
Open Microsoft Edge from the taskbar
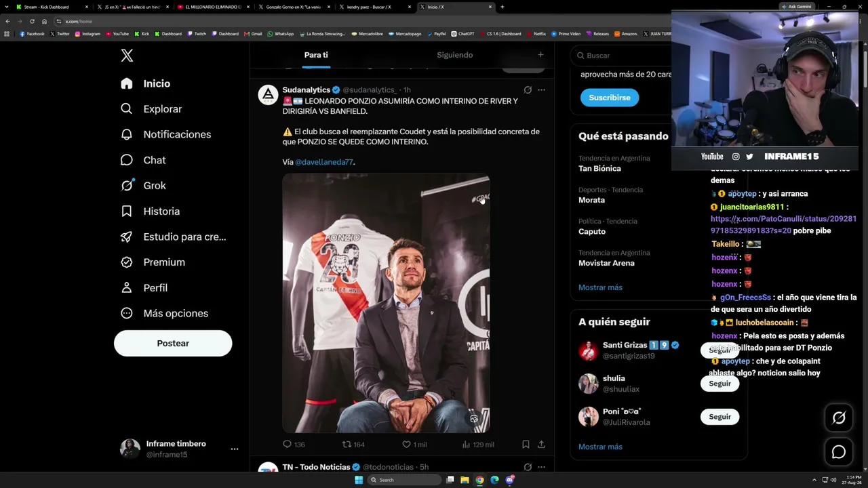pos(494,480)
